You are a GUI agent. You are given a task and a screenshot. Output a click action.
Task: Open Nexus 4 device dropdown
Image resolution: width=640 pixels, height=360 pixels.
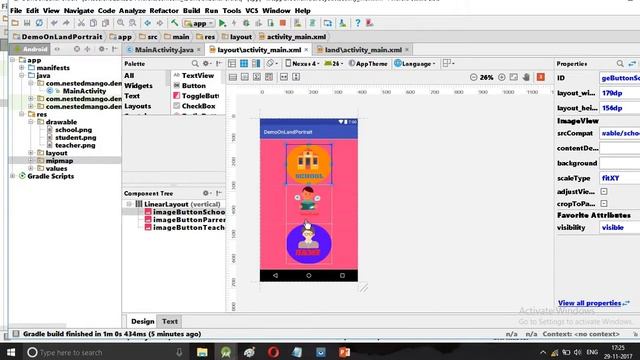[302, 64]
